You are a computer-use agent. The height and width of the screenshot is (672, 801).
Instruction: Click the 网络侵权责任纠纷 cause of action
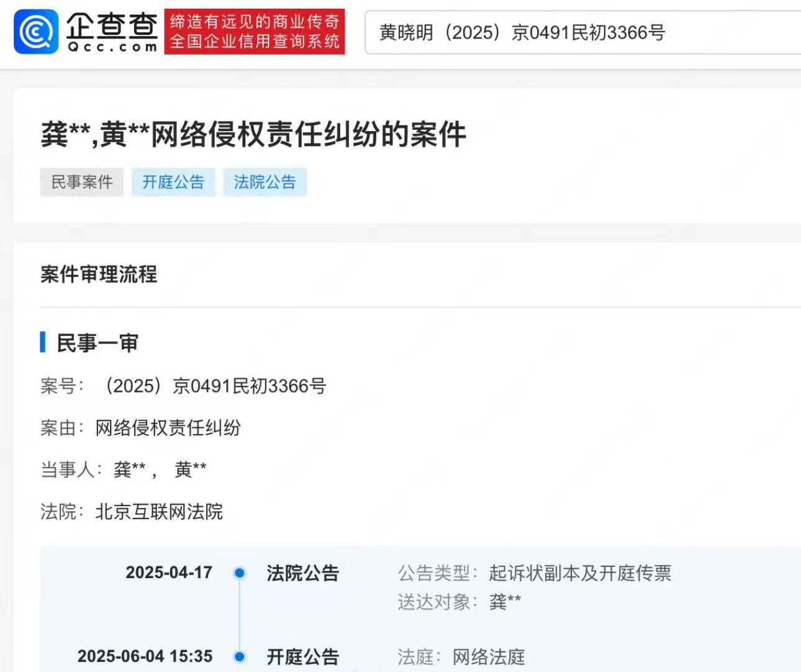point(169,428)
